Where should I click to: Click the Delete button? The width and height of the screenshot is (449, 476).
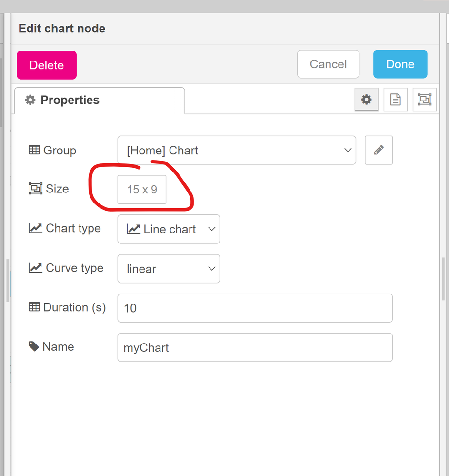tap(47, 65)
